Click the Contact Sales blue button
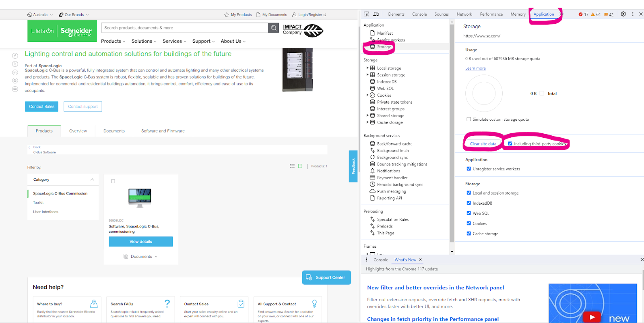Image resolution: width=644 pixels, height=323 pixels. (41, 106)
